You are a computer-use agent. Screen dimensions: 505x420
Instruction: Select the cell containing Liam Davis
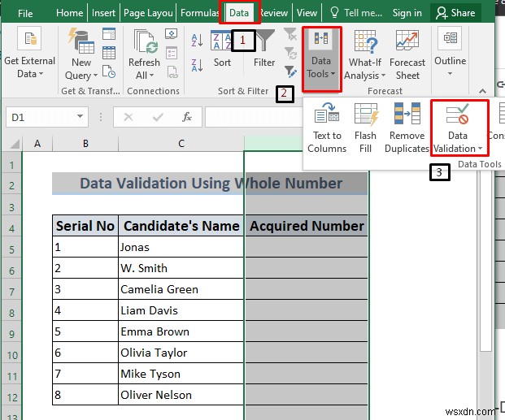click(181, 310)
